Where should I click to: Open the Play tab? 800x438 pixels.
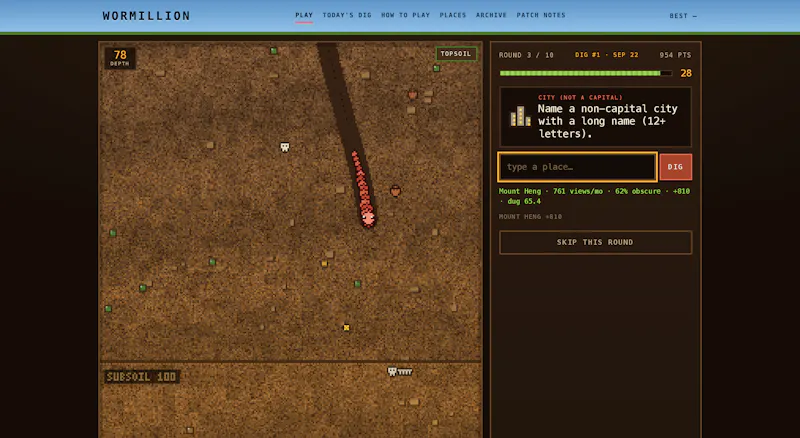coord(304,15)
